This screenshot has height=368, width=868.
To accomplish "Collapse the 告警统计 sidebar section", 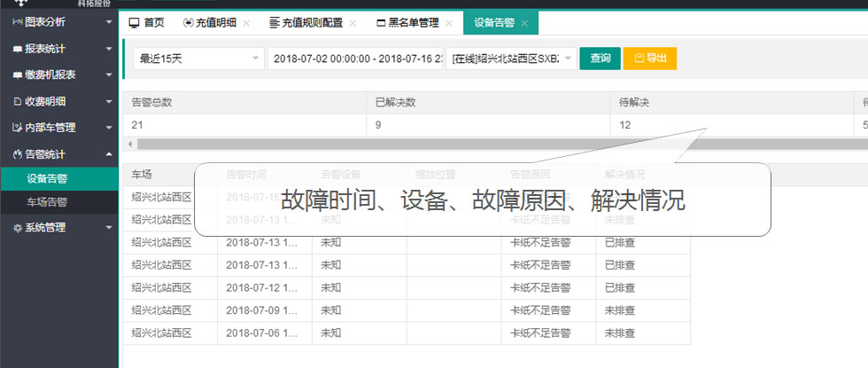I will pyautogui.click(x=108, y=153).
